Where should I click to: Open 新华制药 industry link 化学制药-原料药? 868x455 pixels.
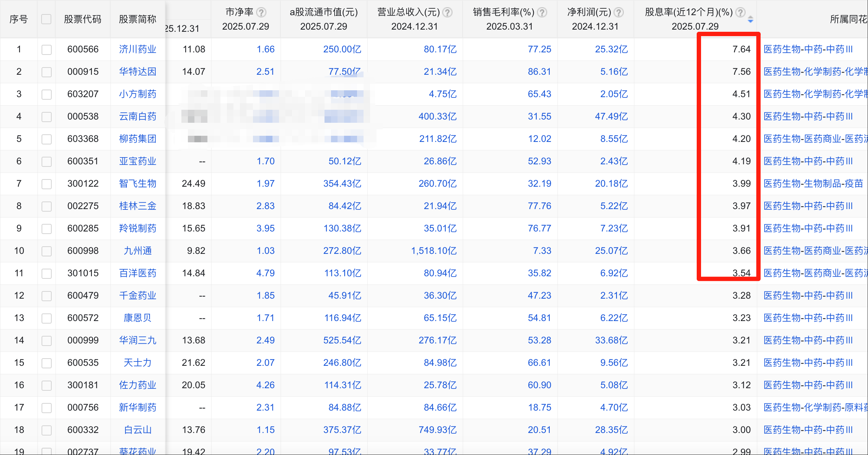click(815, 407)
